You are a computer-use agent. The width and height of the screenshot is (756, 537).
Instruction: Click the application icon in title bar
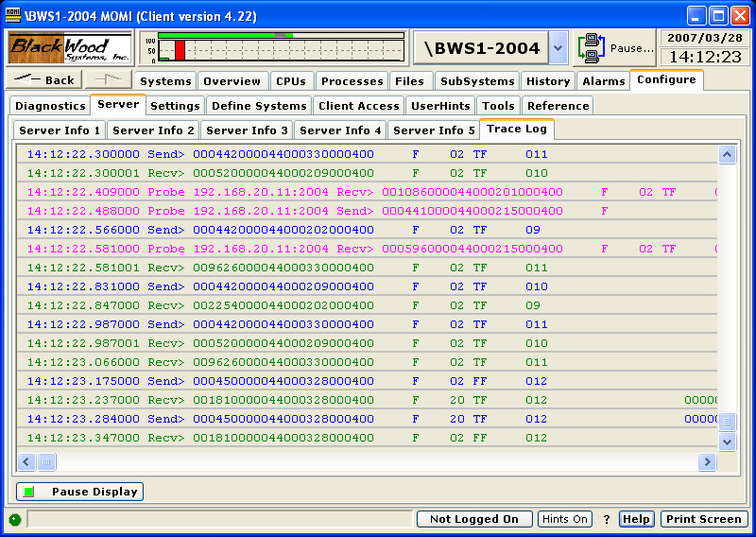[13, 15]
